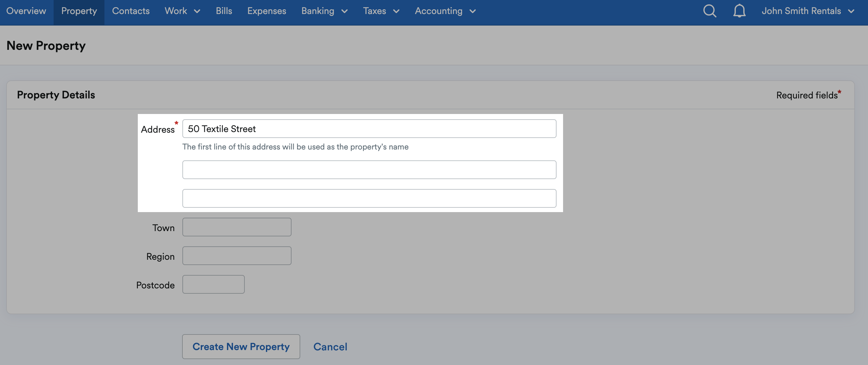The width and height of the screenshot is (868, 365).
Task: Open the notifications bell icon
Action: 739,11
